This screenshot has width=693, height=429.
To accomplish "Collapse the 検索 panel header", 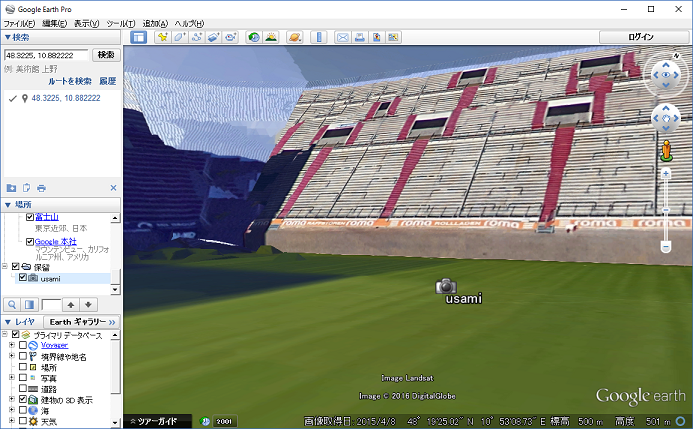I will (18, 37).
